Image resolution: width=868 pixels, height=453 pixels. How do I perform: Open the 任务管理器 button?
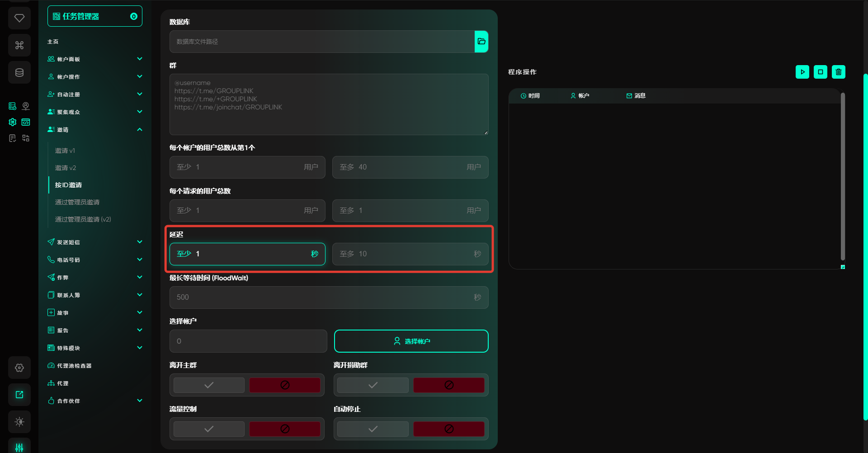pos(95,16)
